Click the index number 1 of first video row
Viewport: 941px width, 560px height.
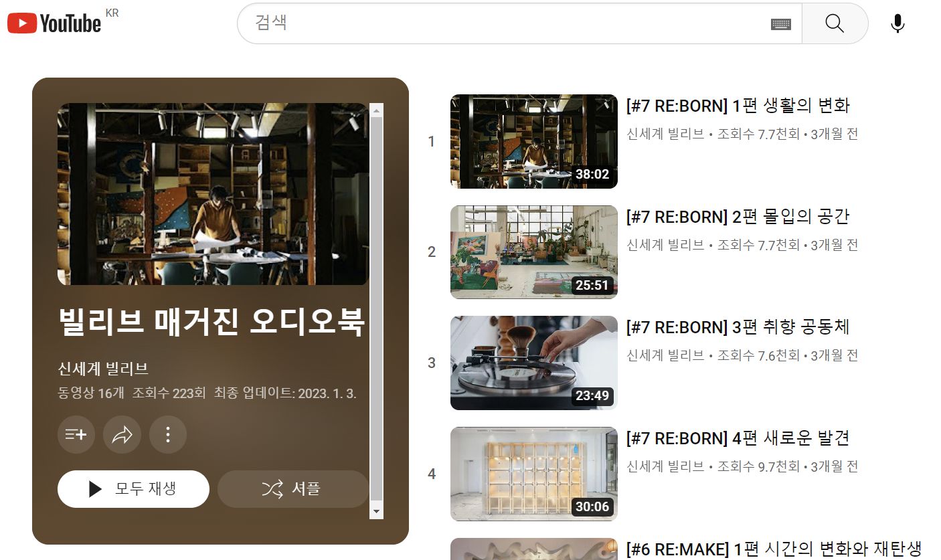pos(432,142)
